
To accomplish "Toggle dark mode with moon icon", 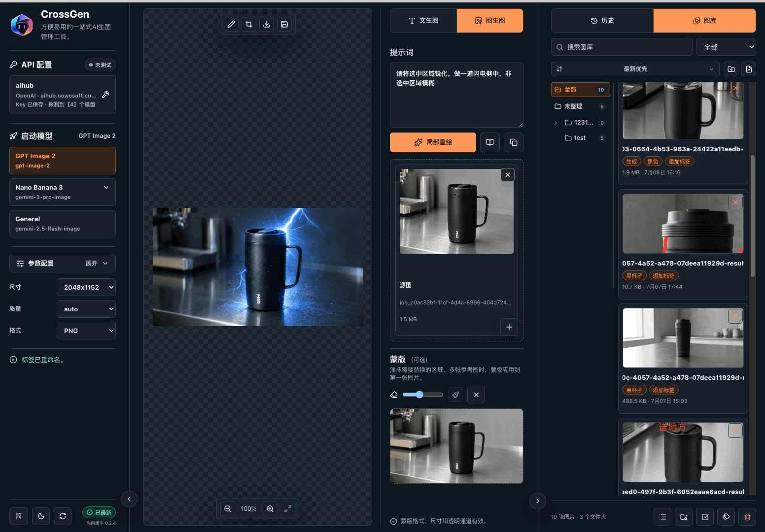I will [x=41, y=516].
